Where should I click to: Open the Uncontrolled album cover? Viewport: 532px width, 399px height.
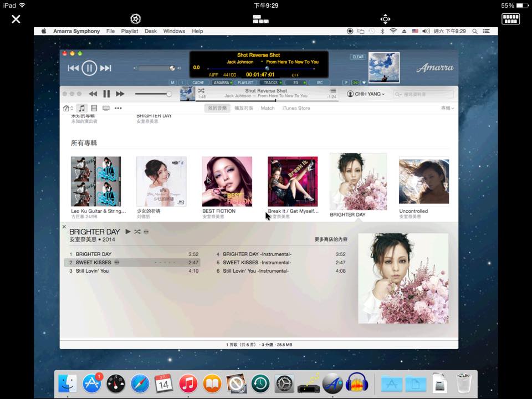point(424,182)
